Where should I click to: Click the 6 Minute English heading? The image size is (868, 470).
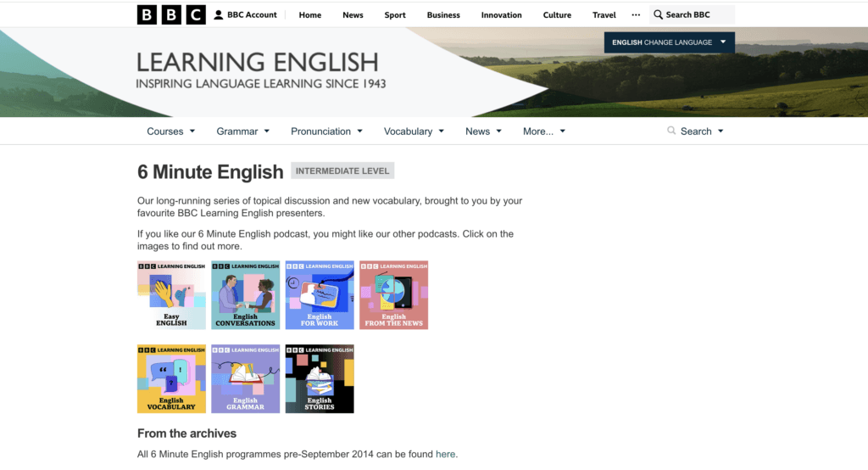click(x=210, y=172)
